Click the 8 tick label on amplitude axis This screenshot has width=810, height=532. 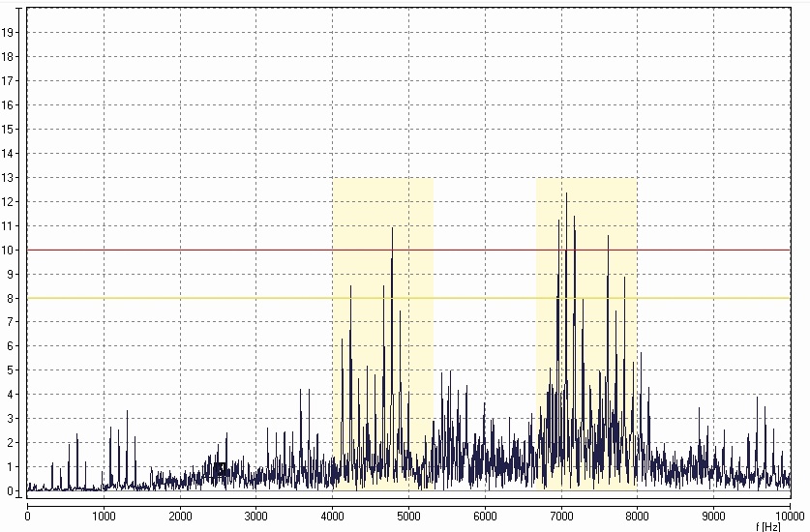click(8, 298)
